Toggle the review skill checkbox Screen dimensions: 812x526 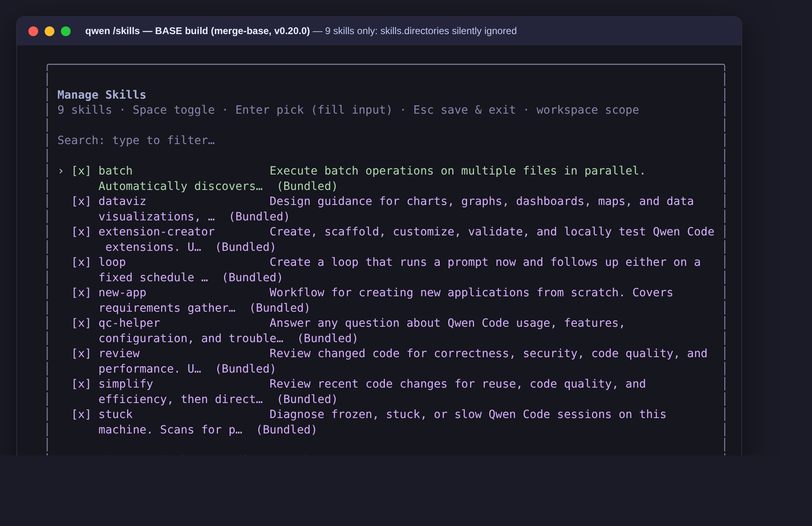pos(81,354)
